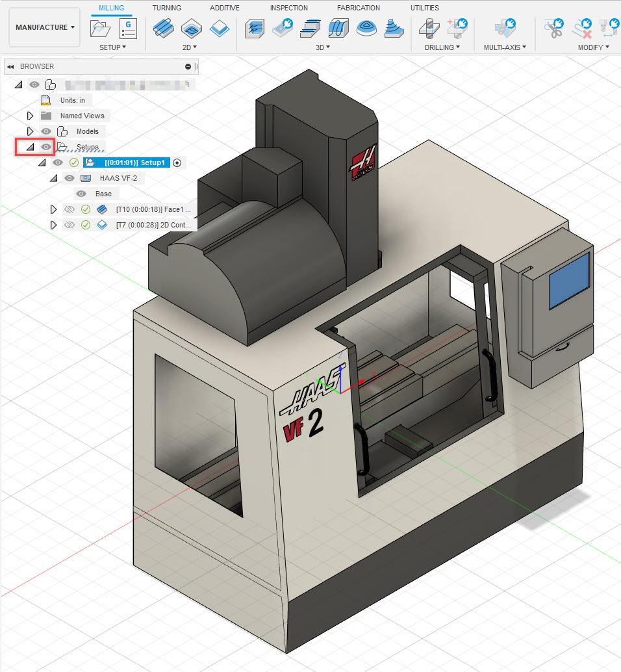621x672 pixels.
Task: Open the DRILLING dropdown menu
Action: [x=442, y=47]
